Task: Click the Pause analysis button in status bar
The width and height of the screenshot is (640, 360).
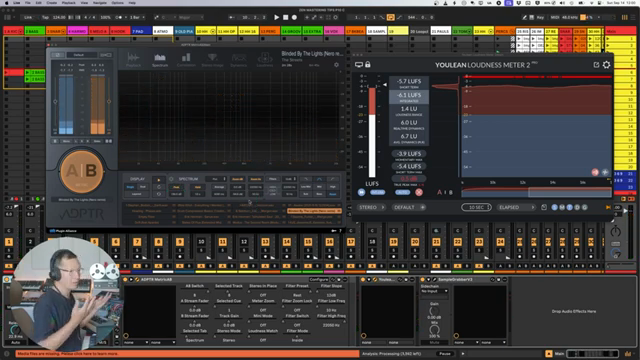Action: 445,353
